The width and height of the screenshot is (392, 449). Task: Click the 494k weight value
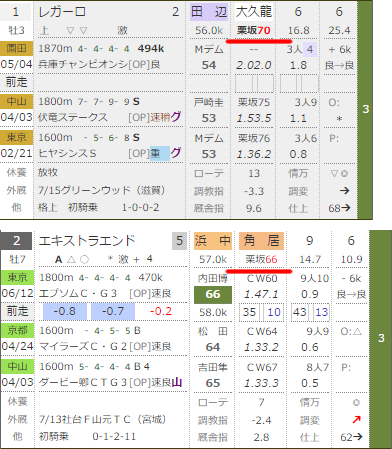coord(151,49)
